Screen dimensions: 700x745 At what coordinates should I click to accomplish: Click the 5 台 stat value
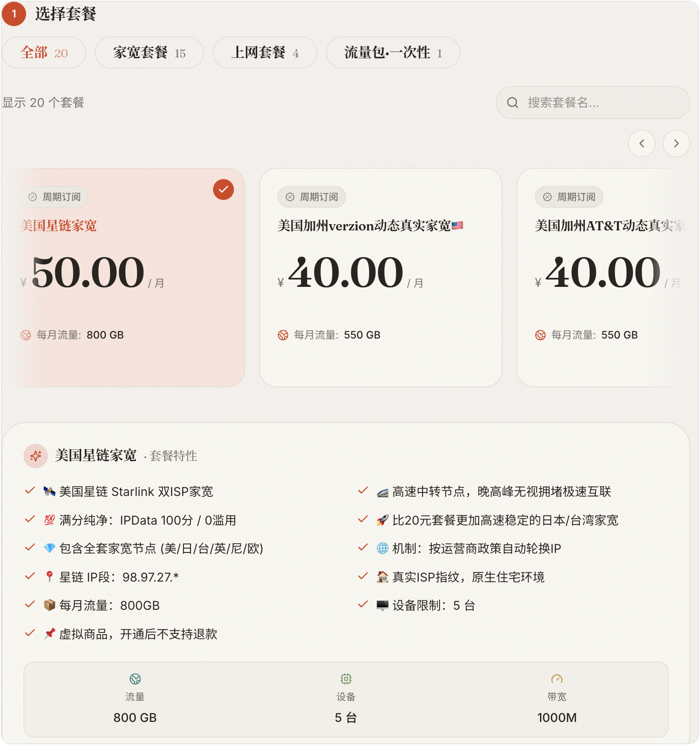(x=346, y=718)
